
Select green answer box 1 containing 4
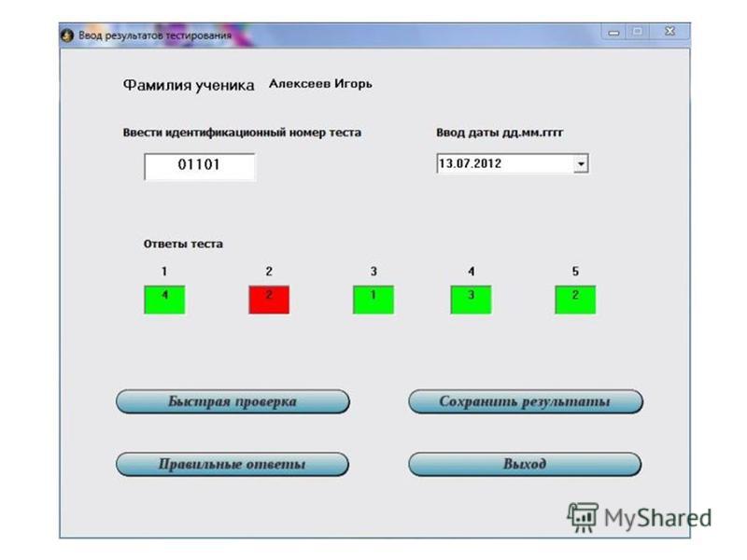(x=164, y=300)
